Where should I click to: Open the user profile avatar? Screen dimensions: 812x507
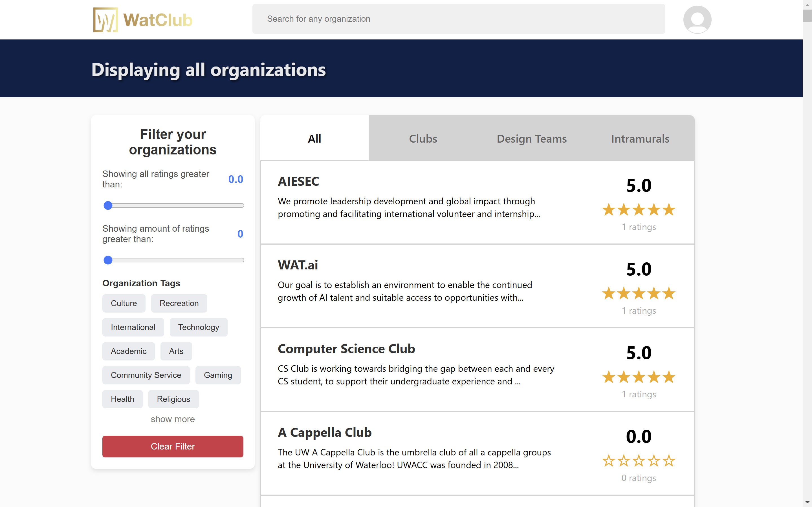(x=697, y=19)
